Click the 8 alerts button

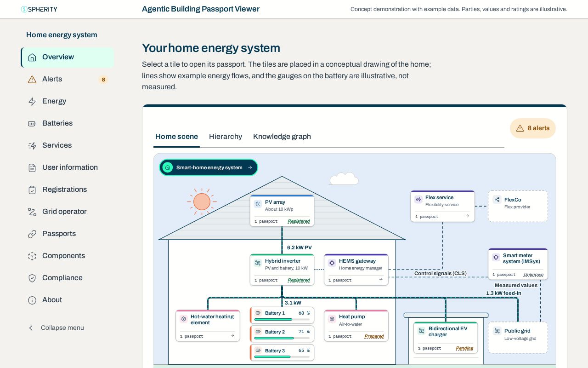pyautogui.click(x=533, y=128)
